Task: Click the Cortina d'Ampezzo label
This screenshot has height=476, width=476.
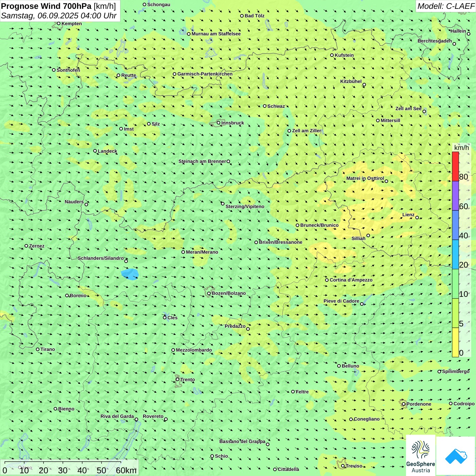Action: pos(351,280)
